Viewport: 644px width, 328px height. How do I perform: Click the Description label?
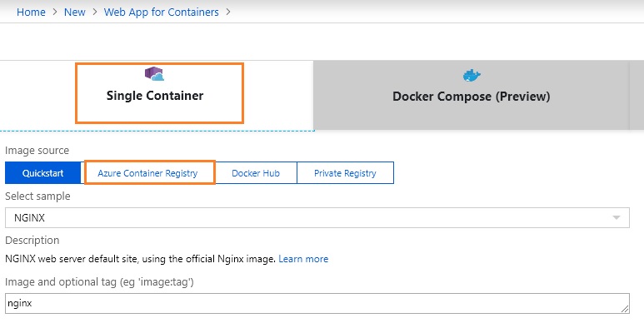click(x=32, y=240)
